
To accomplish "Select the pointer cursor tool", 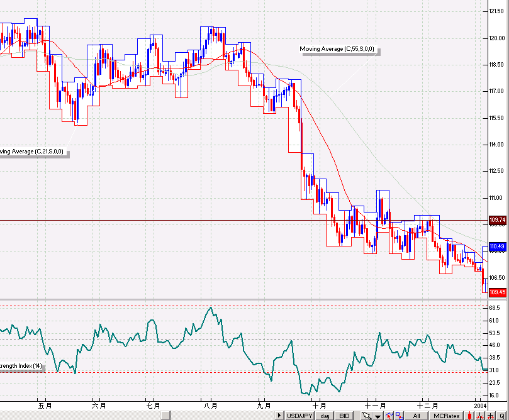I will (x=366, y=416).
